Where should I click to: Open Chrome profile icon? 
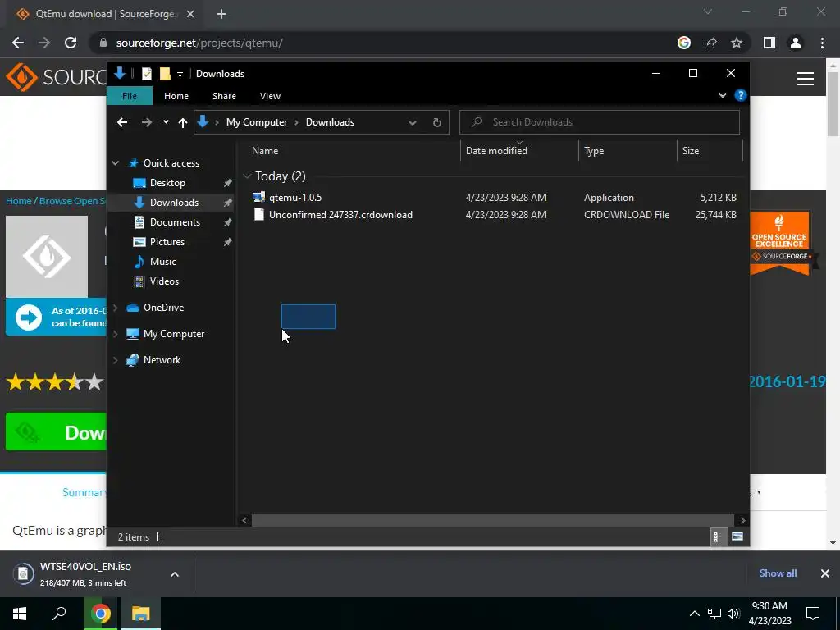click(796, 43)
